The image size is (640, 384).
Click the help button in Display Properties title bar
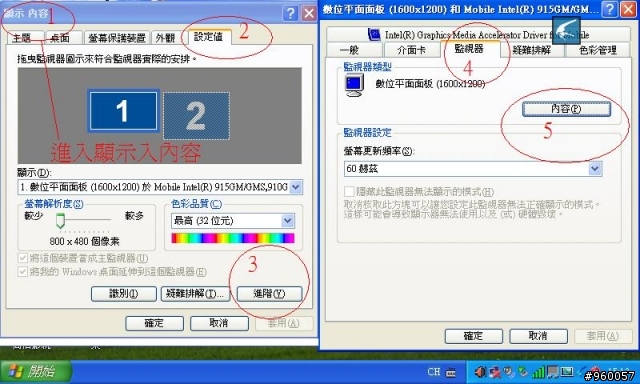click(x=290, y=13)
